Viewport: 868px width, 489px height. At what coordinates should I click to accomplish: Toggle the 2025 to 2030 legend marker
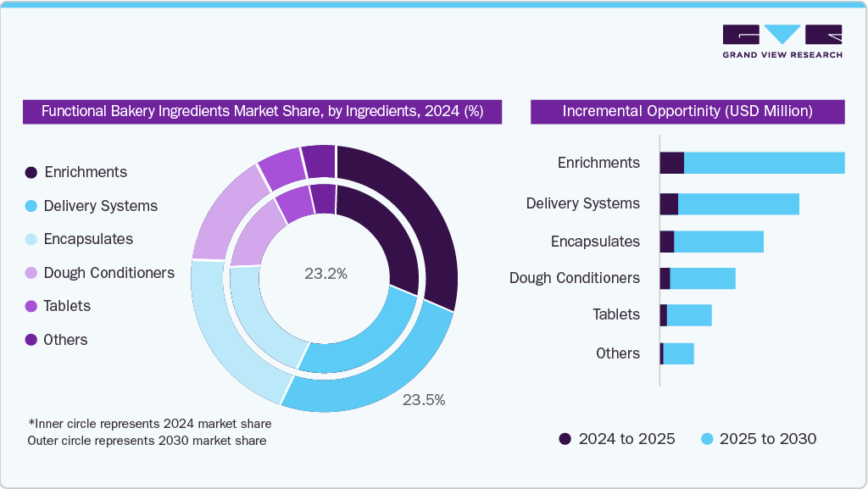[708, 438]
